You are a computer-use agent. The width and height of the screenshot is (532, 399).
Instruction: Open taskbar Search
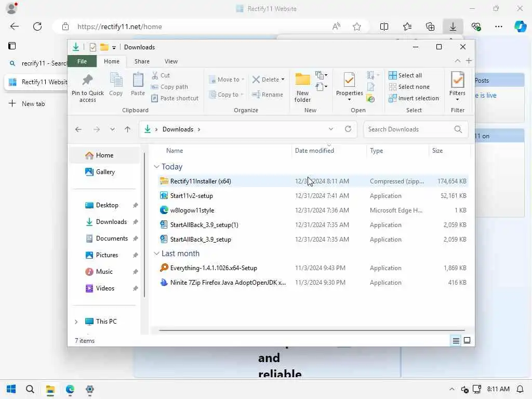(30, 389)
